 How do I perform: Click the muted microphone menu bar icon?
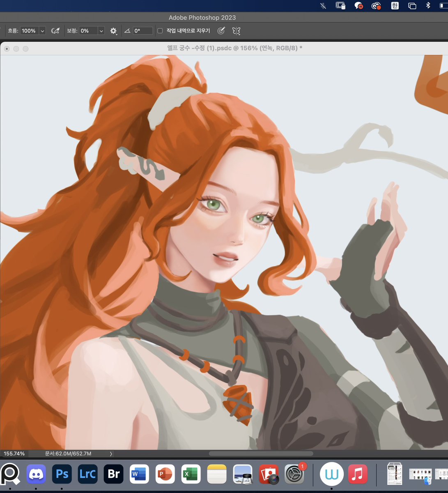pyautogui.click(x=322, y=6)
